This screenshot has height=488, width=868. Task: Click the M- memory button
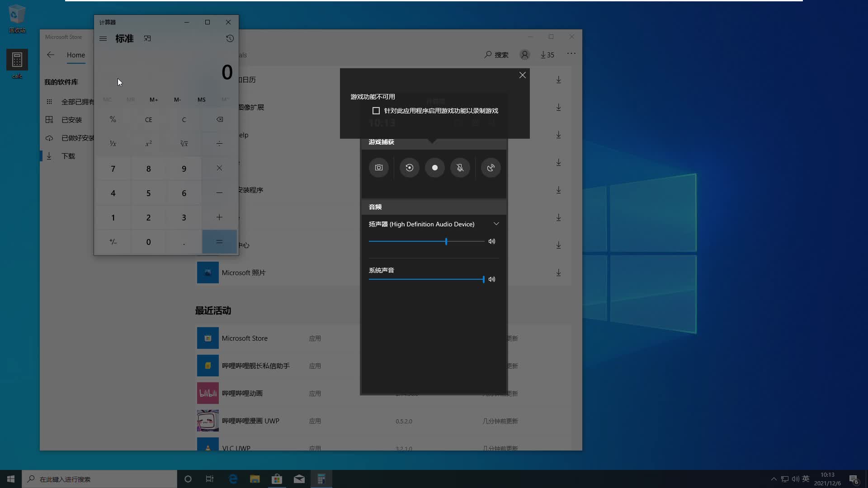coord(177,99)
